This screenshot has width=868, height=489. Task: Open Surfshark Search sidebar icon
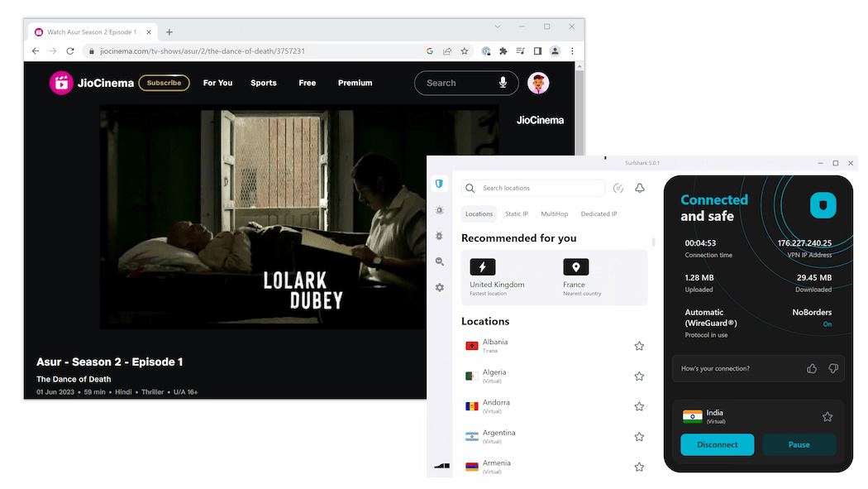[x=440, y=261]
